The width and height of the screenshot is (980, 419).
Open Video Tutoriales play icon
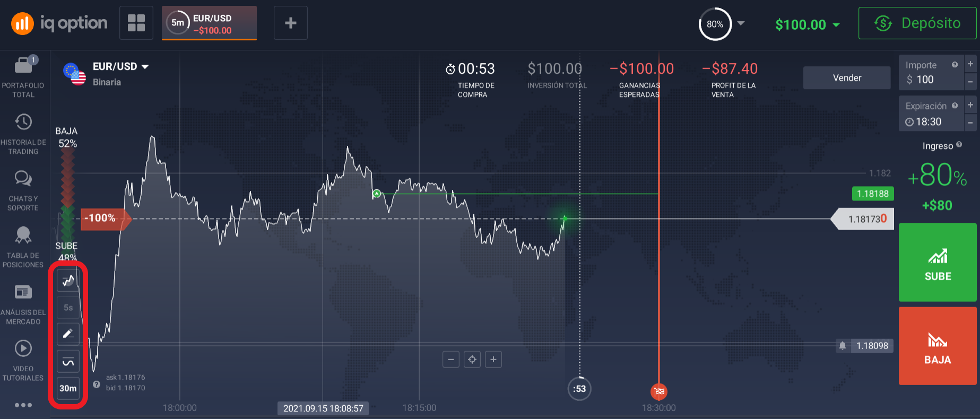[x=23, y=348]
